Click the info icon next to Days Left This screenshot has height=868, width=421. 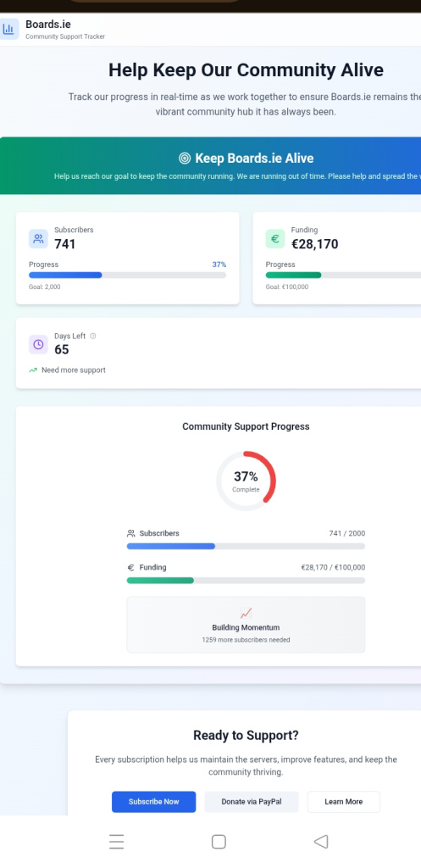point(93,336)
